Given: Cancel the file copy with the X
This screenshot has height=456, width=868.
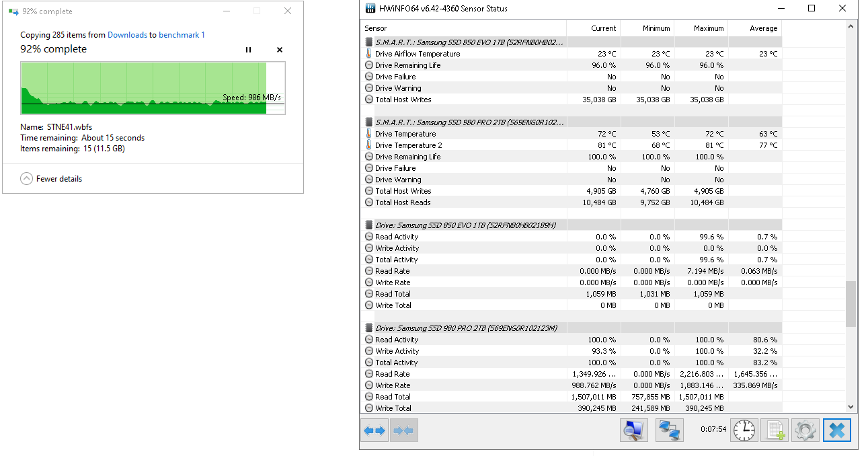Looking at the screenshot, I should click(x=280, y=50).
